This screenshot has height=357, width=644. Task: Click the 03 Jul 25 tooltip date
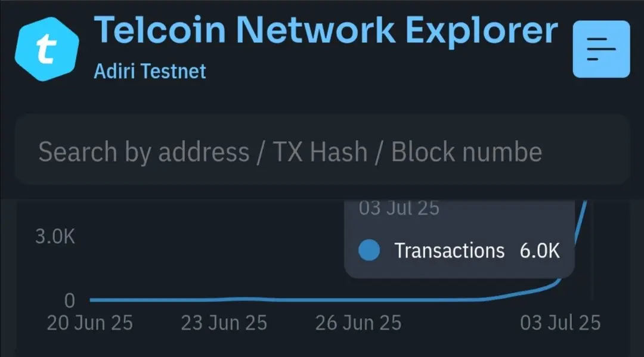pyautogui.click(x=399, y=208)
